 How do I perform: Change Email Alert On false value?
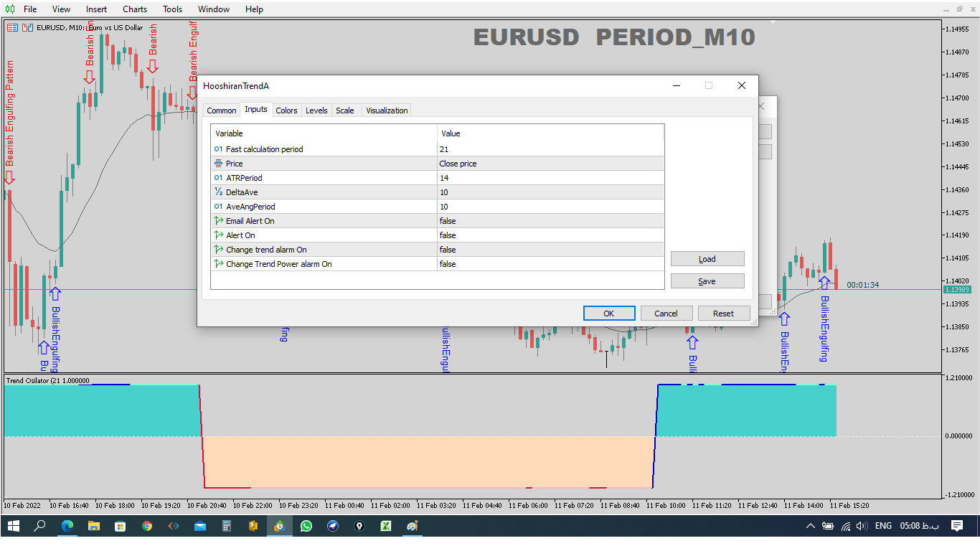point(550,221)
